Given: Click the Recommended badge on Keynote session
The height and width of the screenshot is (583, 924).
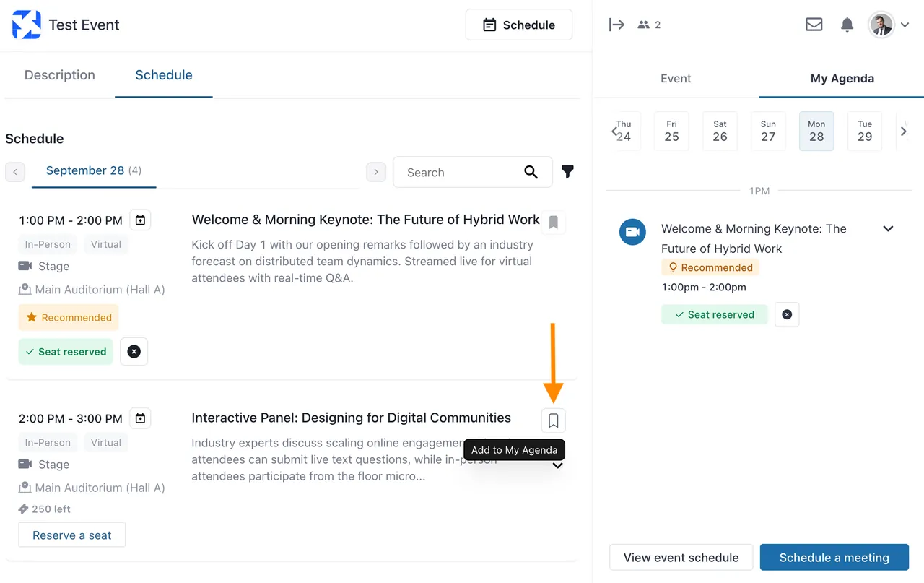Looking at the screenshot, I should click(x=69, y=317).
